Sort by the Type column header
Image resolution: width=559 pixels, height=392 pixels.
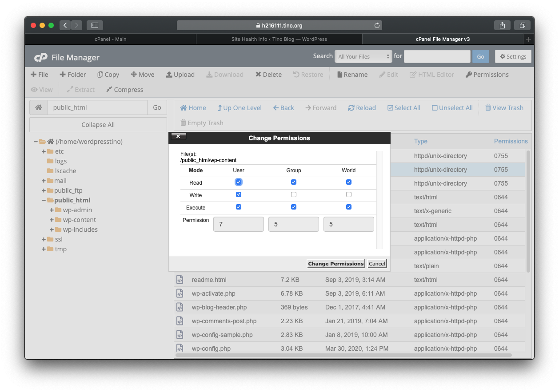point(421,141)
